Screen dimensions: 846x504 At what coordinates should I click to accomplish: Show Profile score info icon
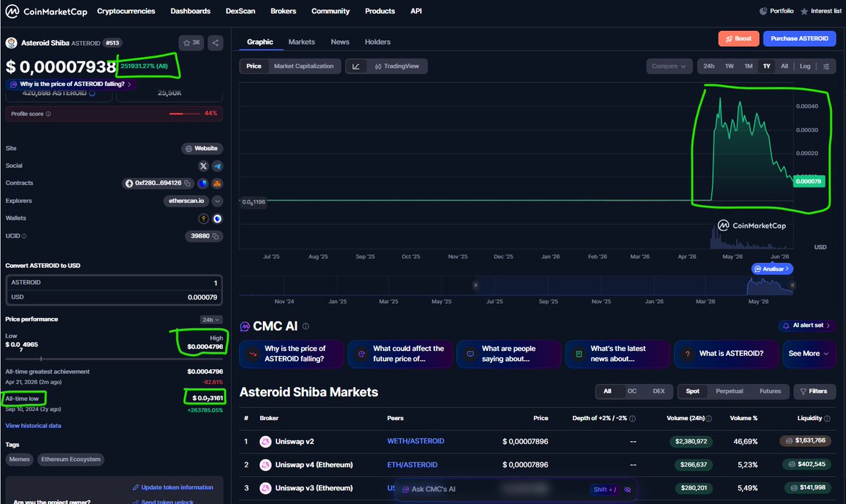tap(48, 113)
